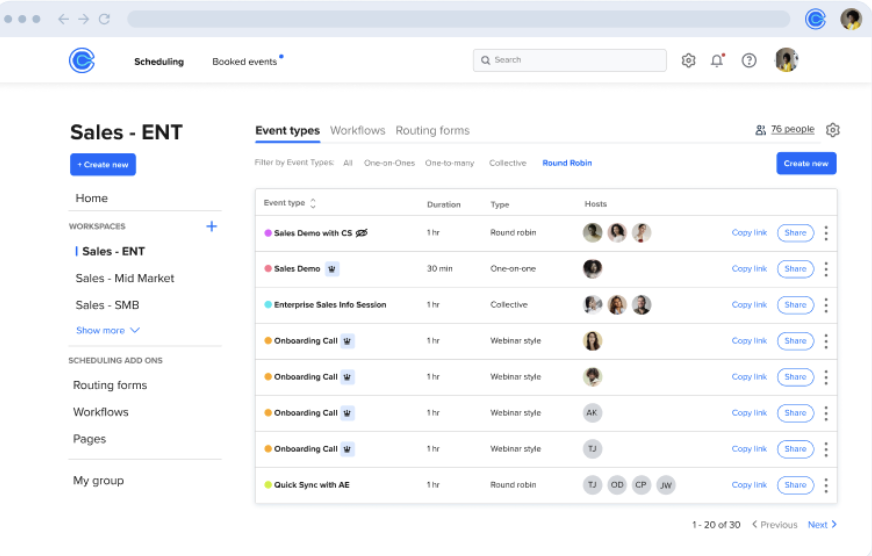872x556 pixels.
Task: Copy link for Sales Demo with CS
Action: [x=749, y=233]
